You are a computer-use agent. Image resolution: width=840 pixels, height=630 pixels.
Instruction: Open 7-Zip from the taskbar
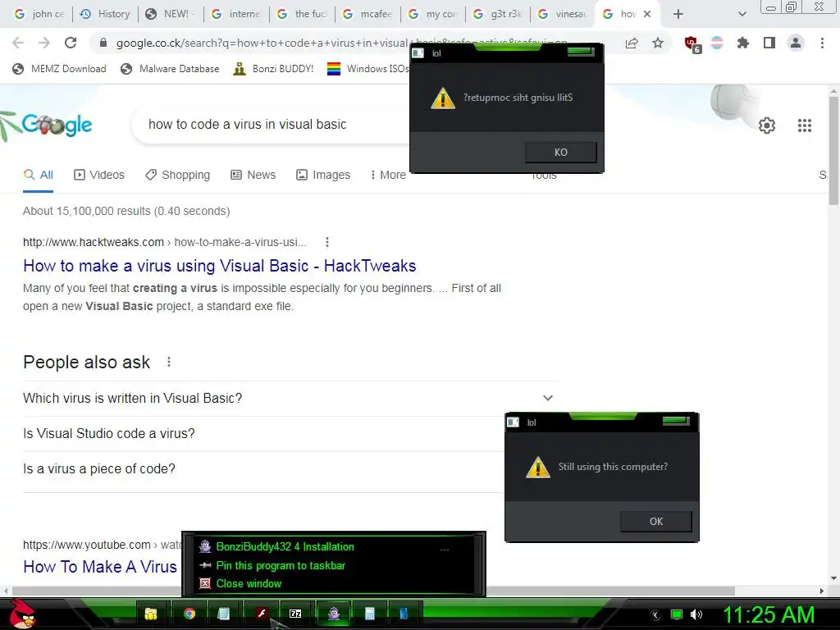coord(295,614)
